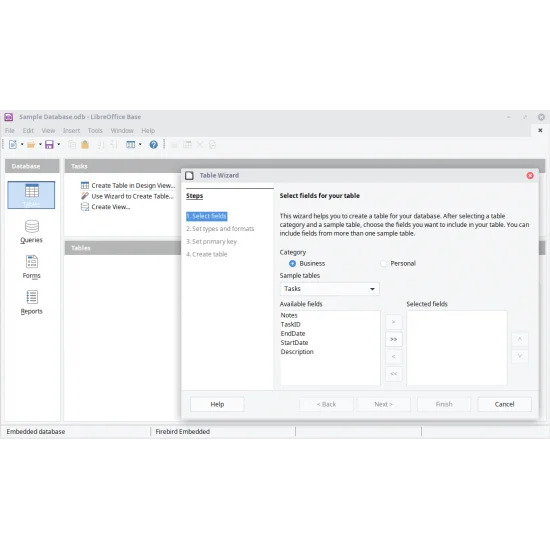
Task: Select the Personal category radio button
Action: (x=383, y=263)
